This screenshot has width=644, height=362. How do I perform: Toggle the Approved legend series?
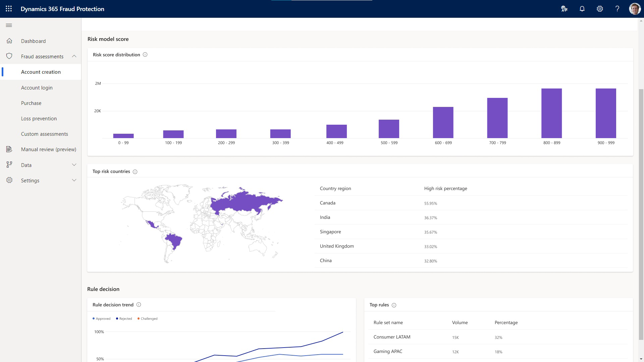[101, 319]
